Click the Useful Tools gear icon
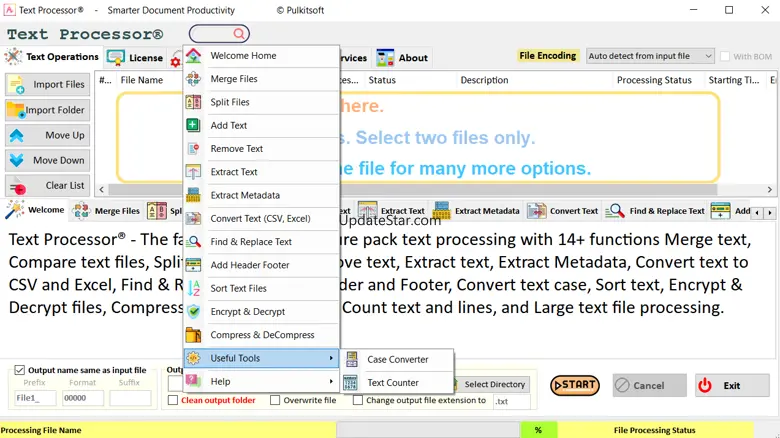The width and height of the screenshot is (780, 438). [194, 358]
